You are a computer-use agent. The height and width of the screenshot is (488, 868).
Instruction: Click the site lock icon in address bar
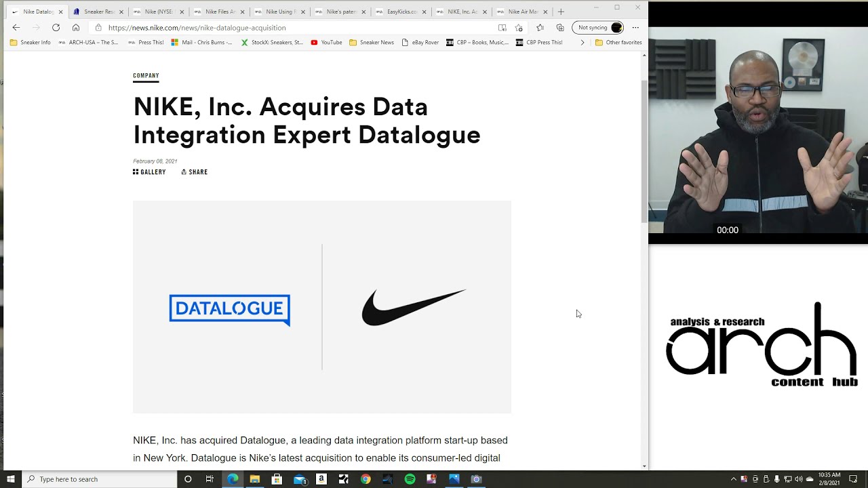pyautogui.click(x=98, y=28)
